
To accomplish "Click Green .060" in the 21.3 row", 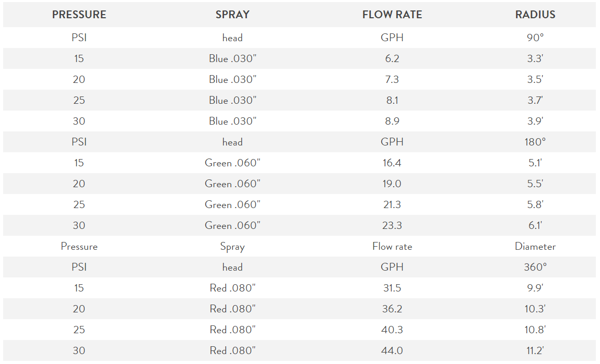I will [x=232, y=204].
